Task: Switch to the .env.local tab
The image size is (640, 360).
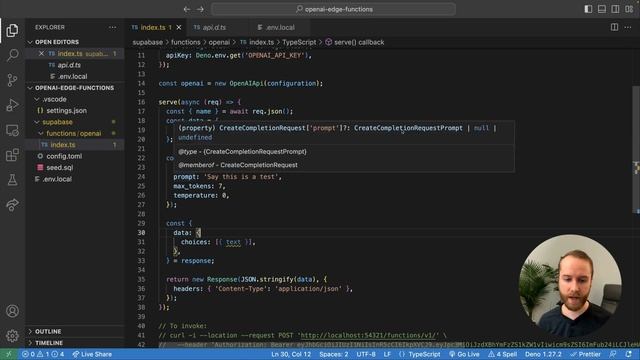Action: pos(279,27)
